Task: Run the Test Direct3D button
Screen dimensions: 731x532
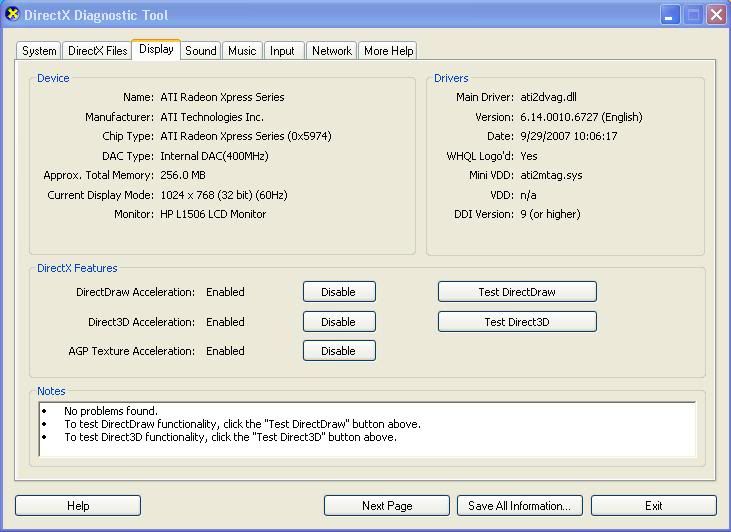Action: [x=517, y=322]
